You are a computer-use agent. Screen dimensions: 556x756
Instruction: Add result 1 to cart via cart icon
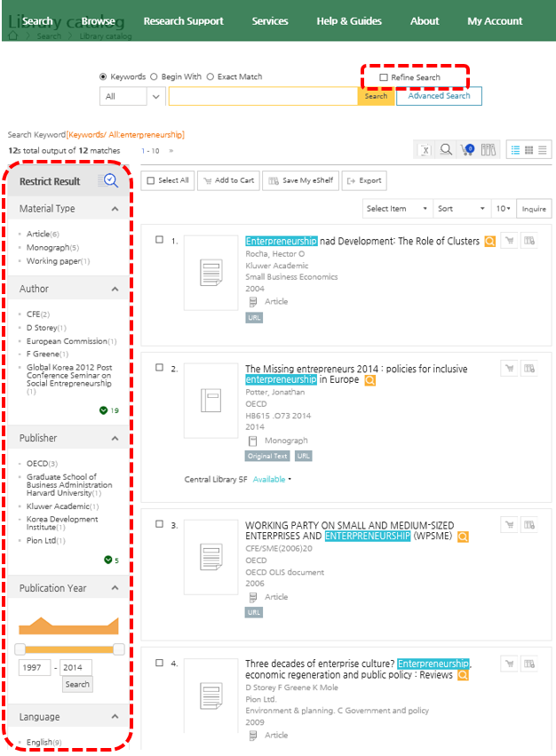pyautogui.click(x=510, y=241)
